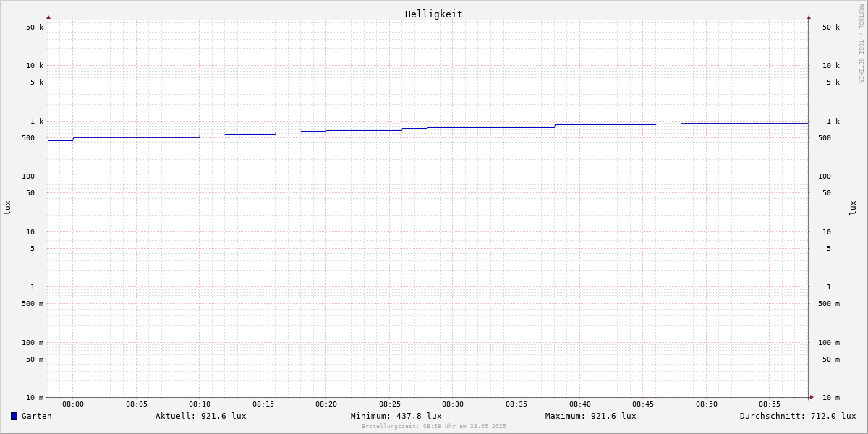The width and height of the screenshot is (868, 434).
Task: Click the red arrow atop the left y-axis
Action: [x=48, y=17]
